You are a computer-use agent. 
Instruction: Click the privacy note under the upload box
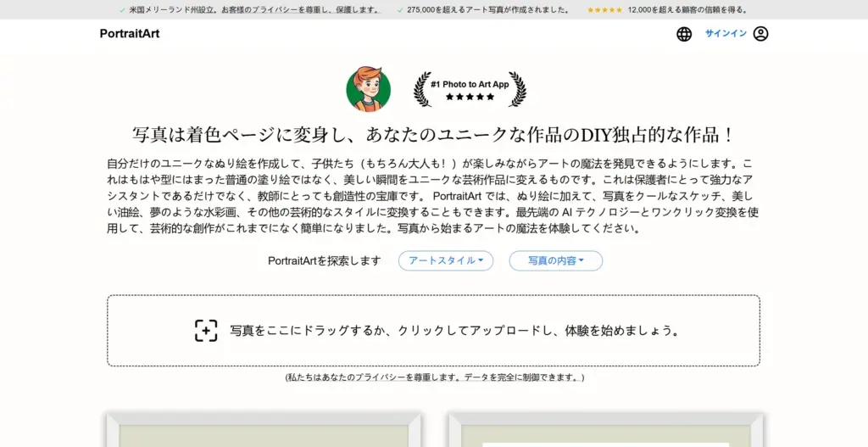click(434, 377)
